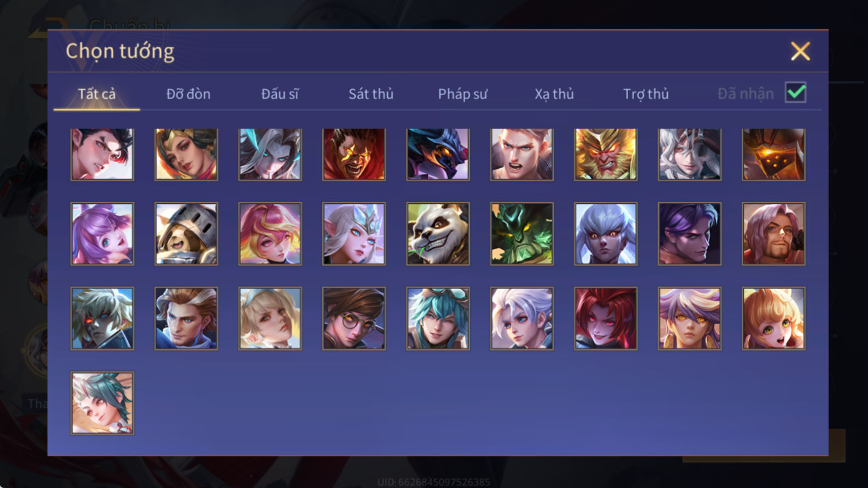Select the armored helmet bear hero
This screenshot has height=488, width=868.
point(186,234)
